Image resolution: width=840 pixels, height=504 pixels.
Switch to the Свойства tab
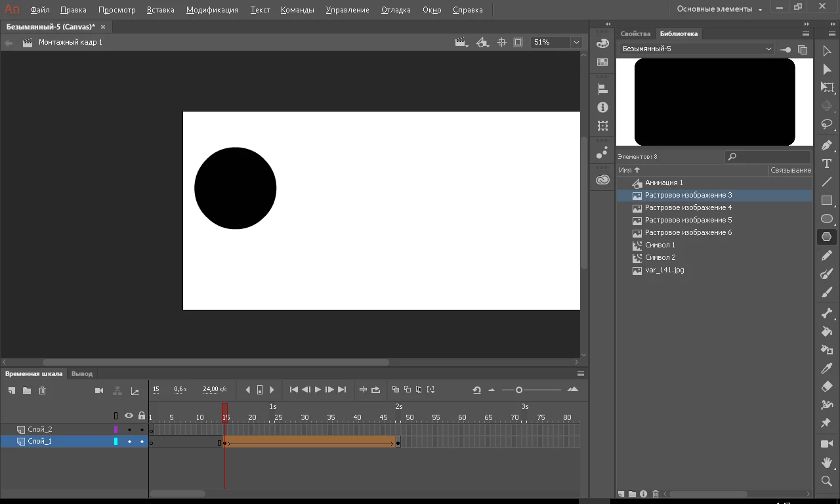(x=635, y=33)
